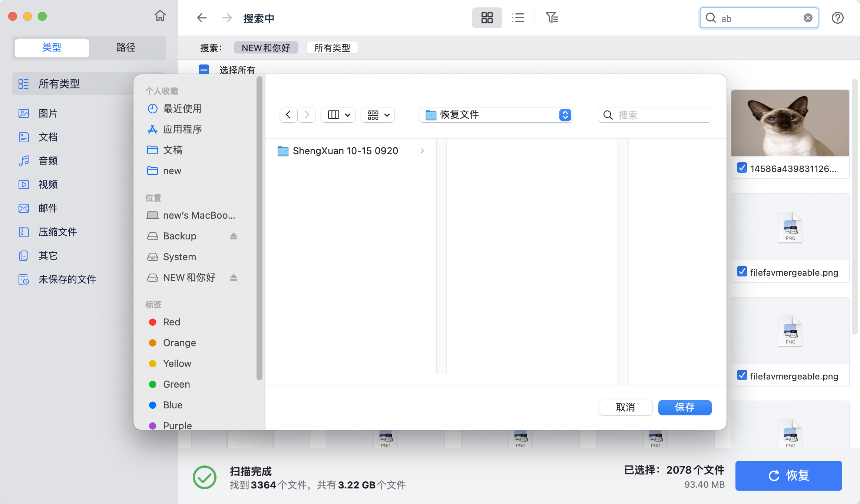The width and height of the screenshot is (860, 504).
Task: Open the filter options icon
Action: pyautogui.click(x=552, y=17)
